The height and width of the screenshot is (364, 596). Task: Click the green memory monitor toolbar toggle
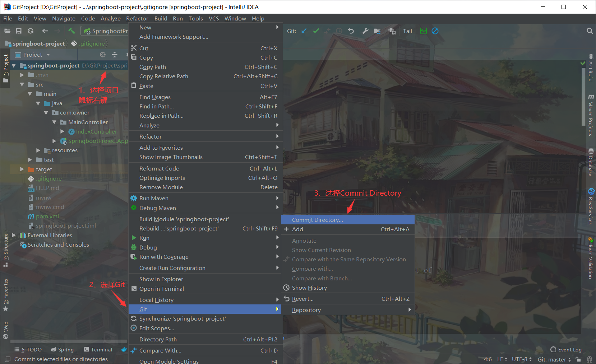tap(424, 31)
